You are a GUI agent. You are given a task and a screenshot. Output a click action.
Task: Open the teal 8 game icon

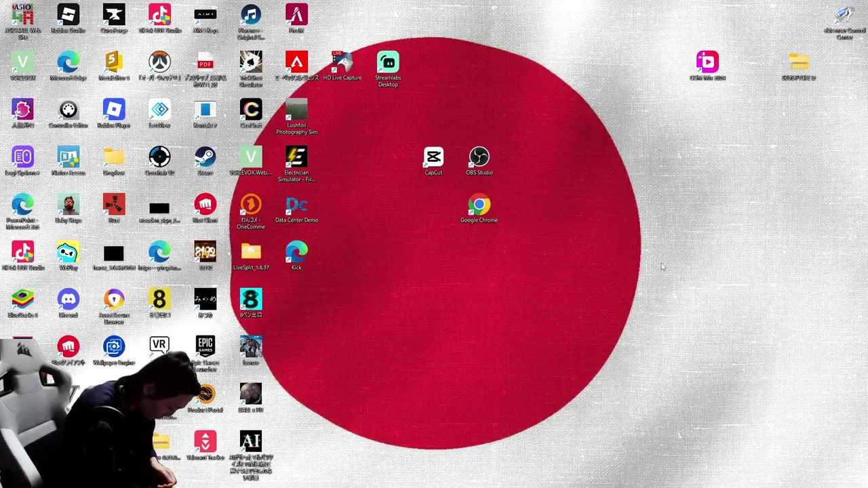(x=251, y=300)
